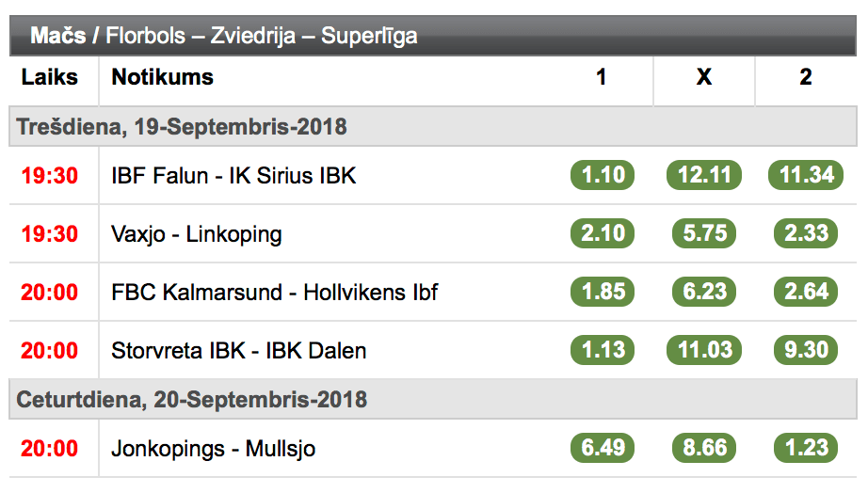
Task: Click 6.49 odds for Jonkopings win
Action: pos(603,448)
